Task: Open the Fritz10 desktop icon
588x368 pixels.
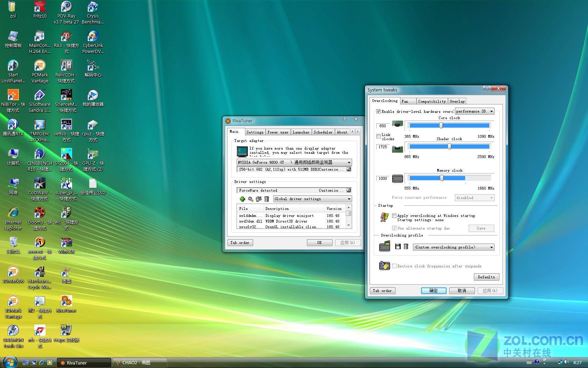Action: pos(40,10)
